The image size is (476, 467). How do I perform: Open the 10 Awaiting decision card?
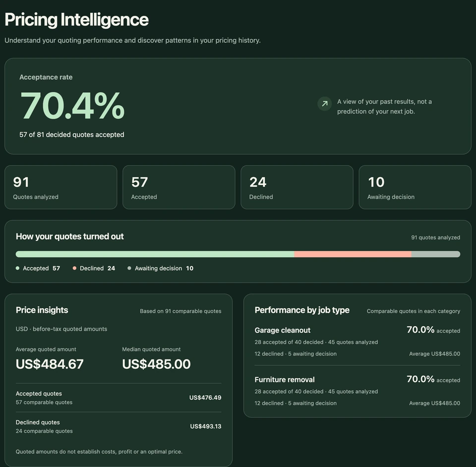click(415, 187)
